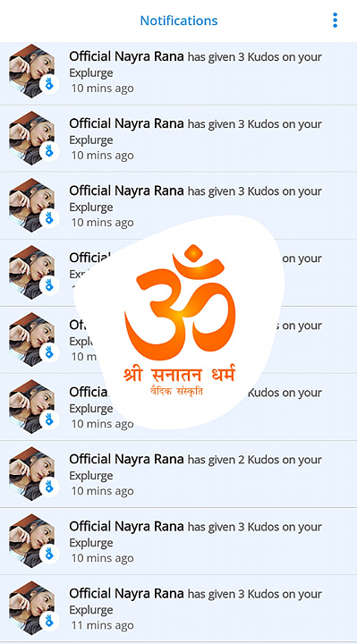Open Official Nayra Rana's name in the 11 mins ago notification
Viewport: 357px width, 644px height.
point(126,593)
